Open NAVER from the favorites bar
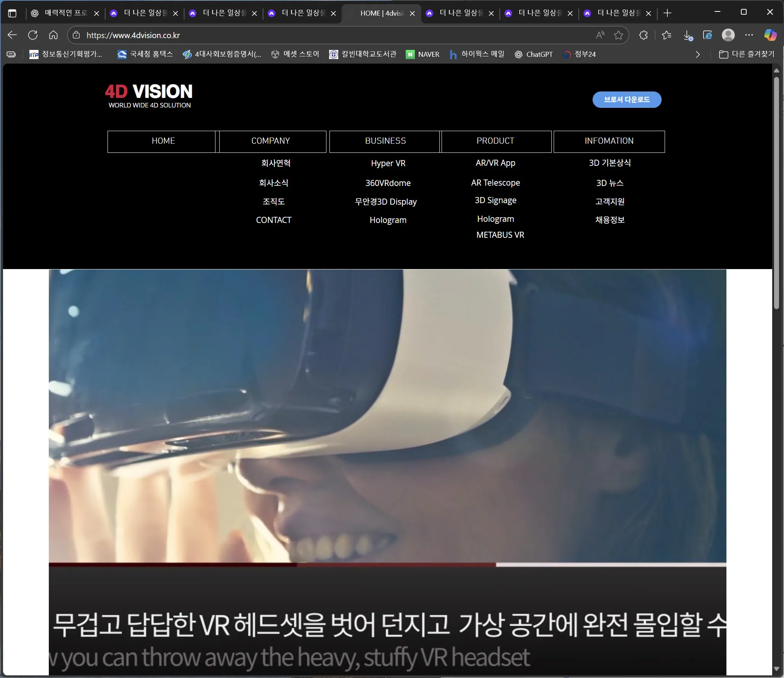The width and height of the screenshot is (784, 678). tap(423, 54)
